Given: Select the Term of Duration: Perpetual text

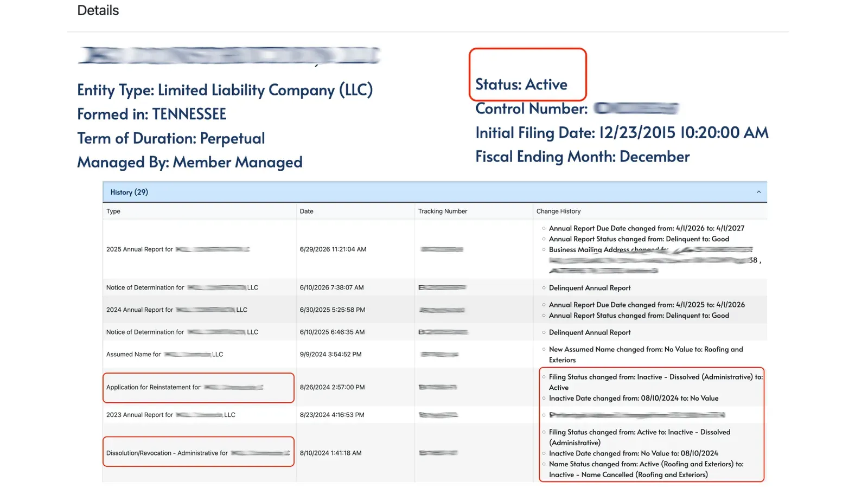Looking at the screenshot, I should tap(171, 138).
